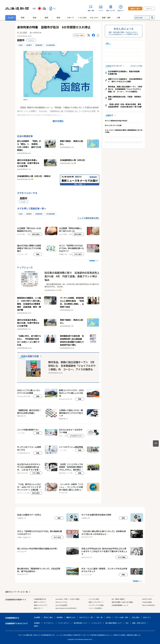Open the 総合ガイド help icon

(120, 7)
